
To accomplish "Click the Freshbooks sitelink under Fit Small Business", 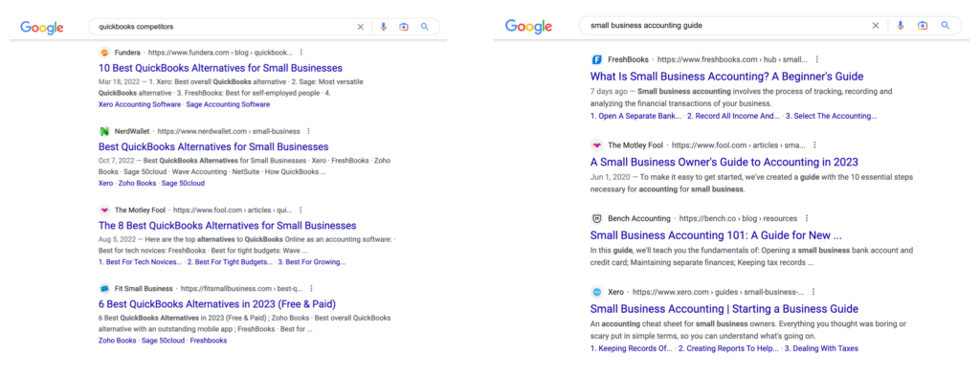I will (x=209, y=341).
